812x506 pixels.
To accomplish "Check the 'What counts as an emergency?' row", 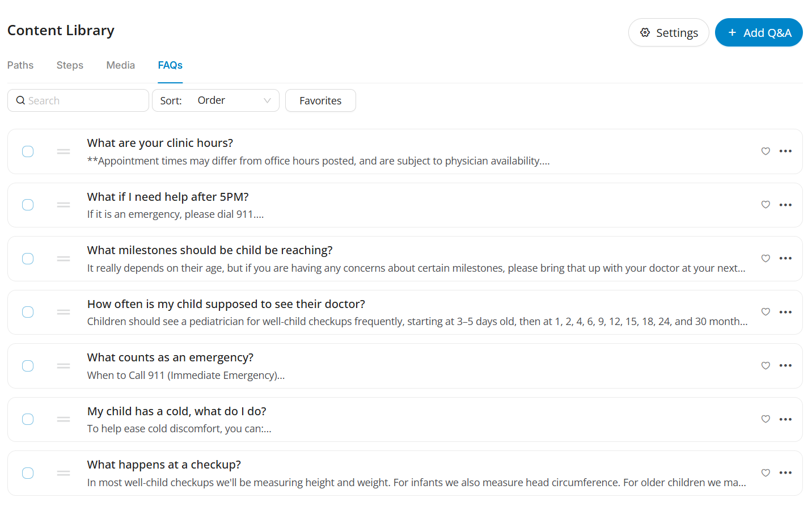I will (x=28, y=366).
